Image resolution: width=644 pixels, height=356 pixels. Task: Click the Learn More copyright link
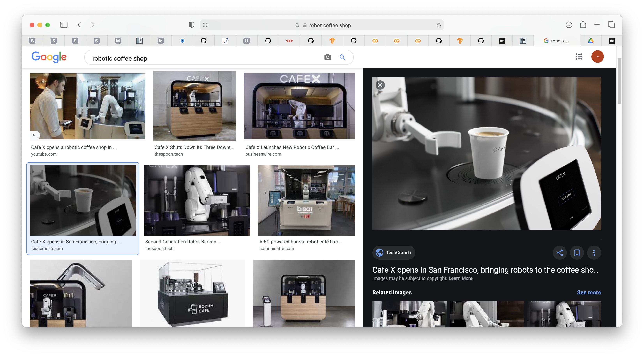coord(460,278)
